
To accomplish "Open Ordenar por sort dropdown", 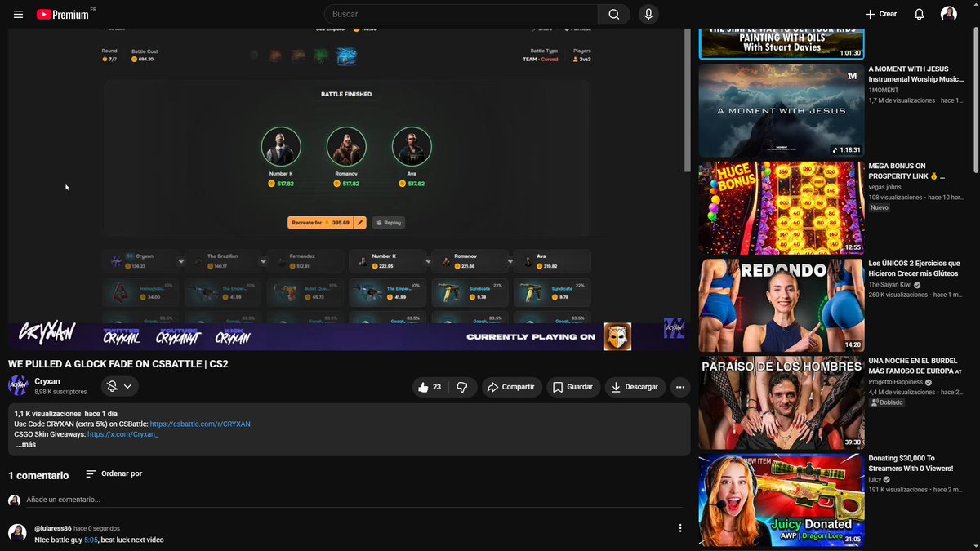I will pyautogui.click(x=114, y=473).
